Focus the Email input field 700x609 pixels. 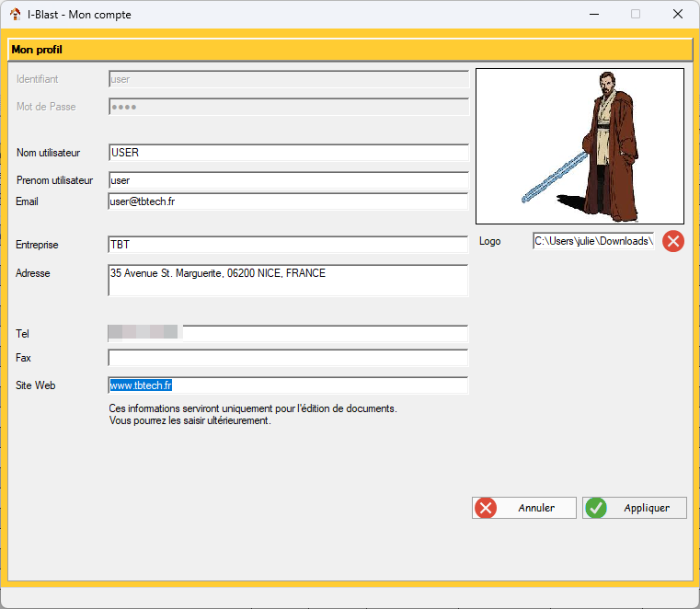[288, 201]
